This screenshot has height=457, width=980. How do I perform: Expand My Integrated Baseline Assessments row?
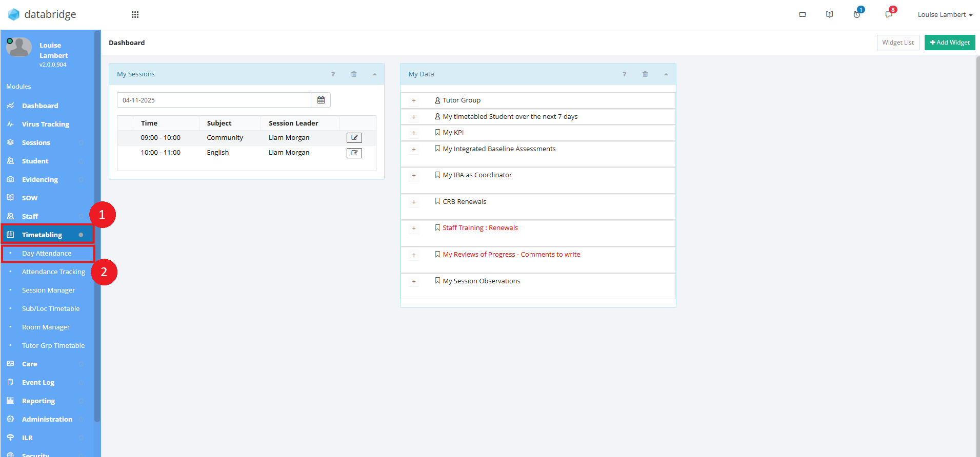pos(414,150)
